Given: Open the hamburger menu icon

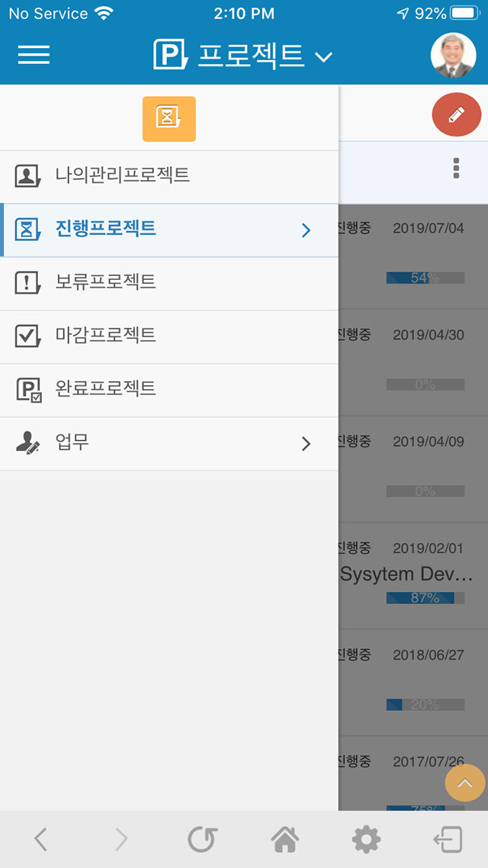Looking at the screenshot, I should [x=34, y=55].
